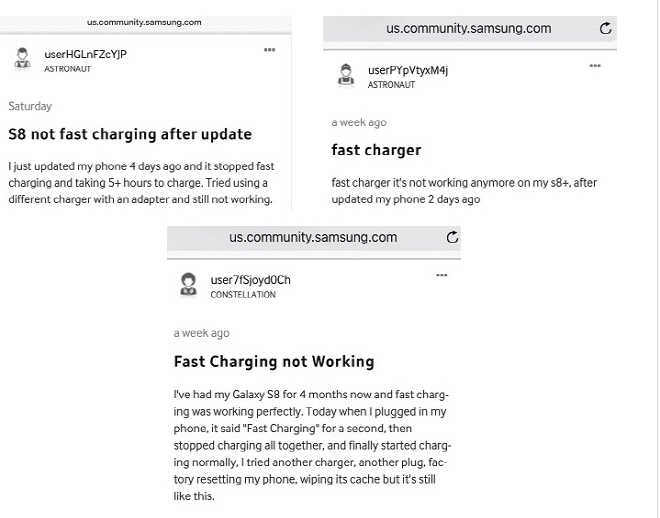Image resolution: width=660 pixels, height=518 pixels.
Task: Open avatar of user7fSjoyd0Ch
Action: [188, 284]
